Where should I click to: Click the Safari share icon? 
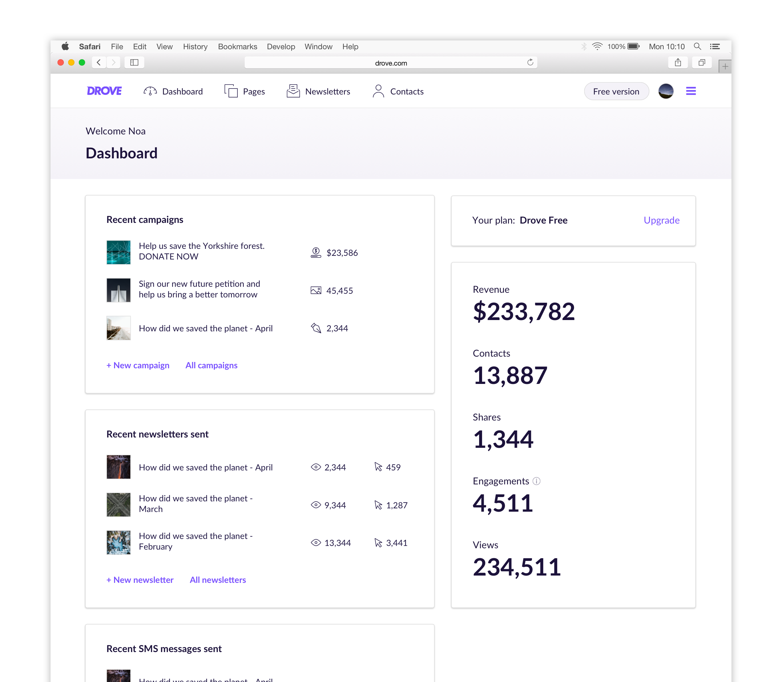678,63
